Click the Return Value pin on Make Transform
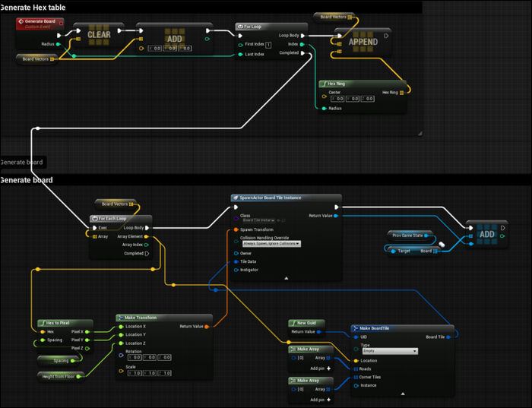This screenshot has height=408, width=532. 207,327
